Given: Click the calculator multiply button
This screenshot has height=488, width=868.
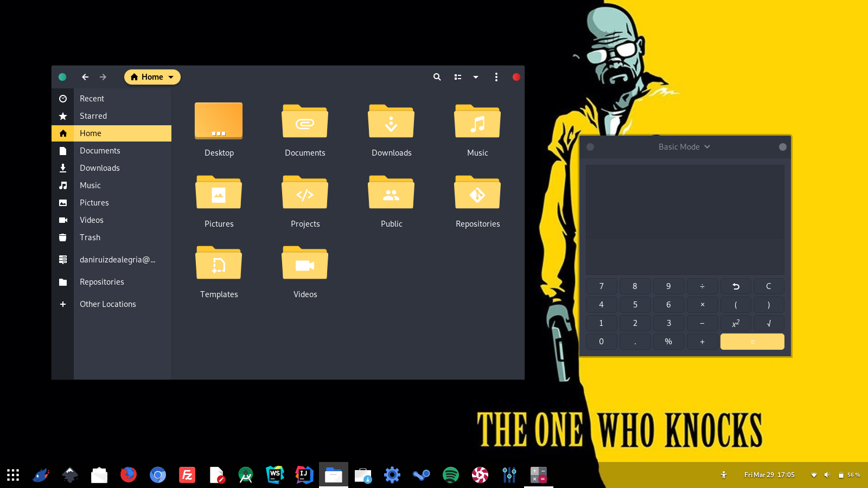Looking at the screenshot, I should tap(703, 305).
